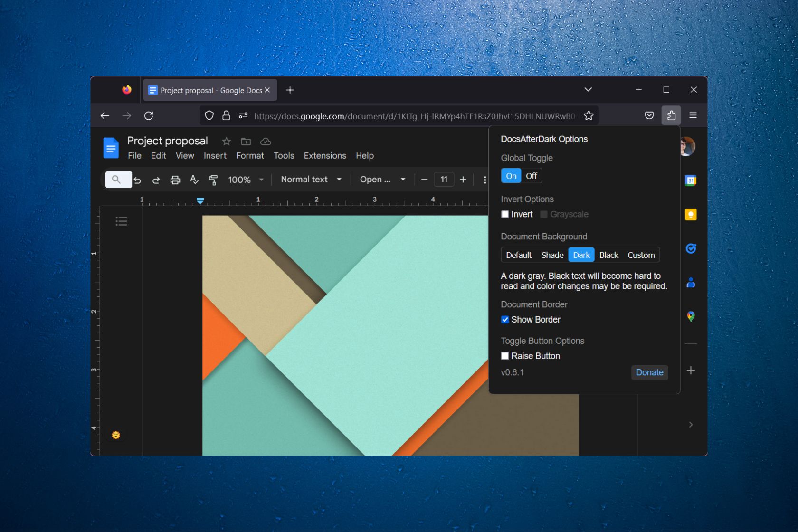Open Google Calendar from the side panel
This screenshot has height=532, width=798.
(x=691, y=180)
